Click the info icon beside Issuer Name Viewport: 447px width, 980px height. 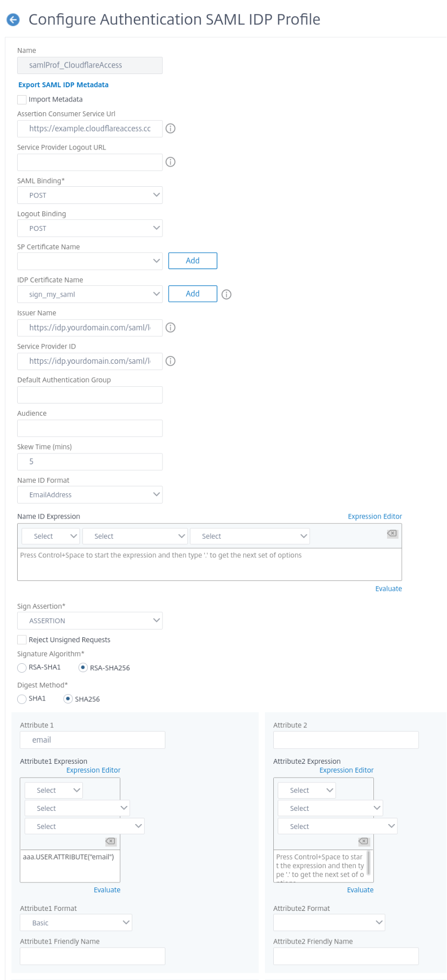(x=171, y=327)
